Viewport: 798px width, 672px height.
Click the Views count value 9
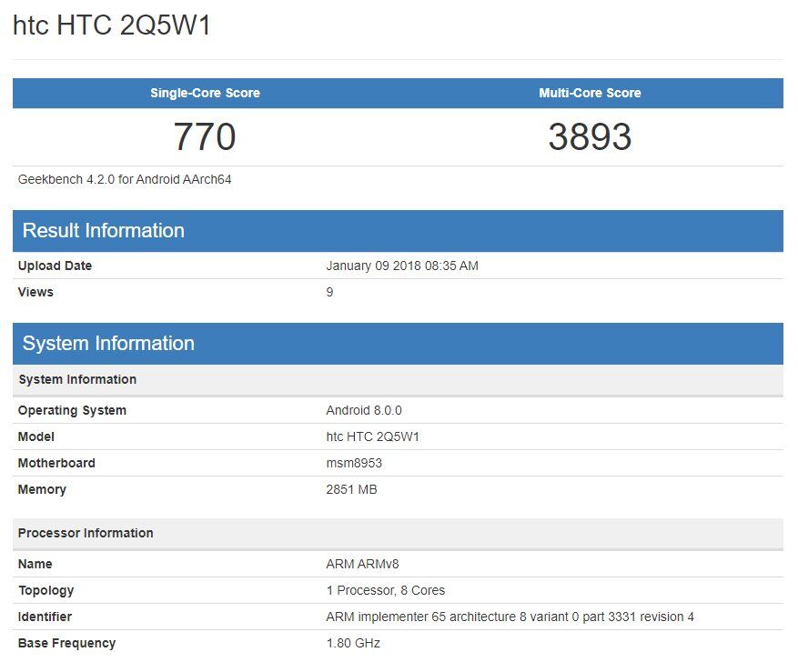click(329, 292)
